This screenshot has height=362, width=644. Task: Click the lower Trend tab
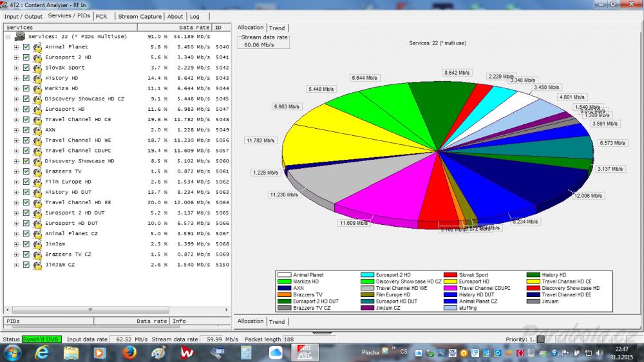click(277, 321)
